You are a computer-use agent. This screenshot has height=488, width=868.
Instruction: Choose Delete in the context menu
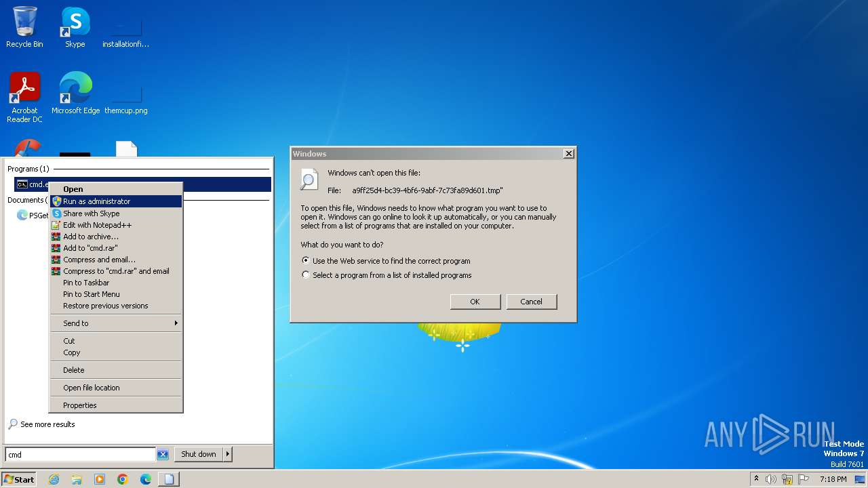[x=116, y=370]
